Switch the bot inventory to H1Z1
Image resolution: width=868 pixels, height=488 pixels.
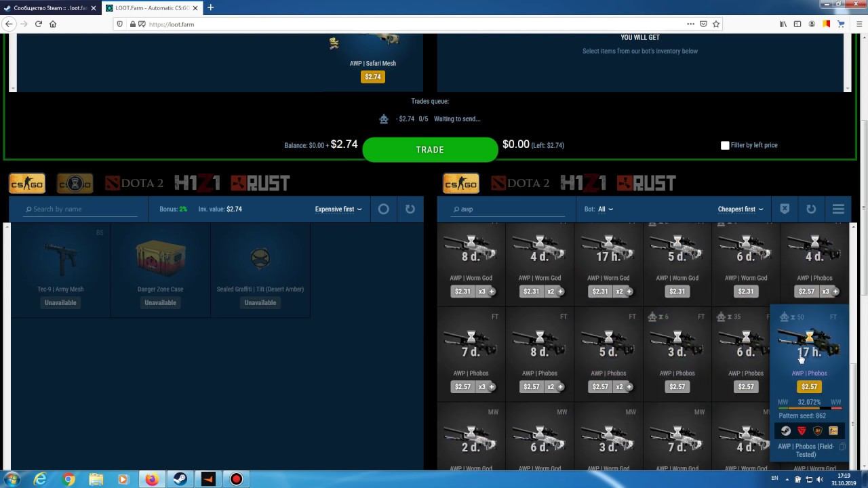pyautogui.click(x=583, y=183)
